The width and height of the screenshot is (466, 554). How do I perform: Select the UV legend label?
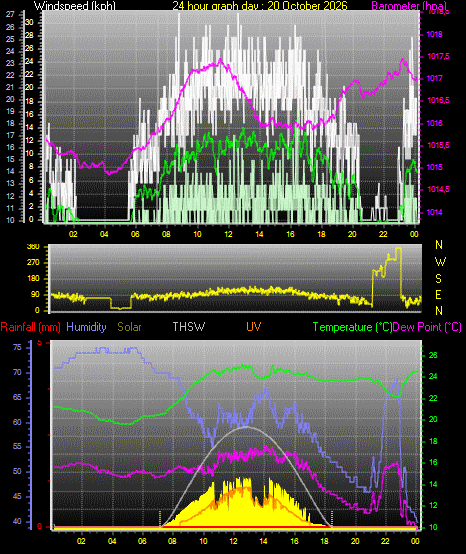click(254, 327)
